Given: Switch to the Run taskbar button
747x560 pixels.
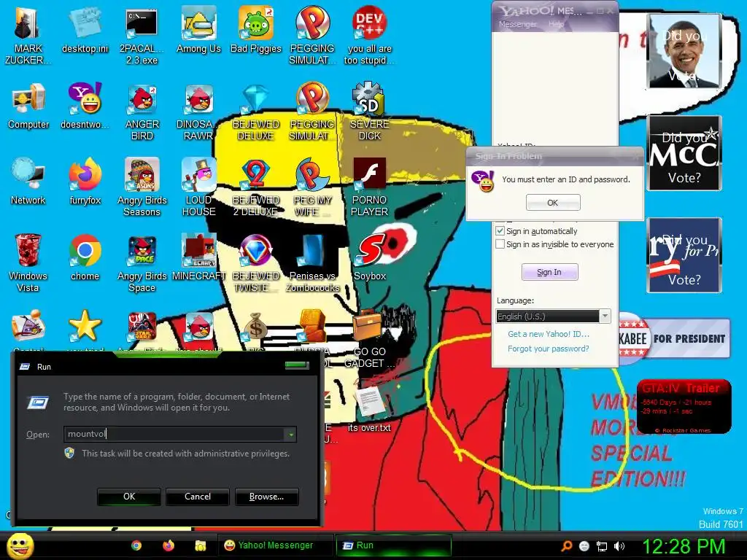Looking at the screenshot, I should tap(393, 545).
